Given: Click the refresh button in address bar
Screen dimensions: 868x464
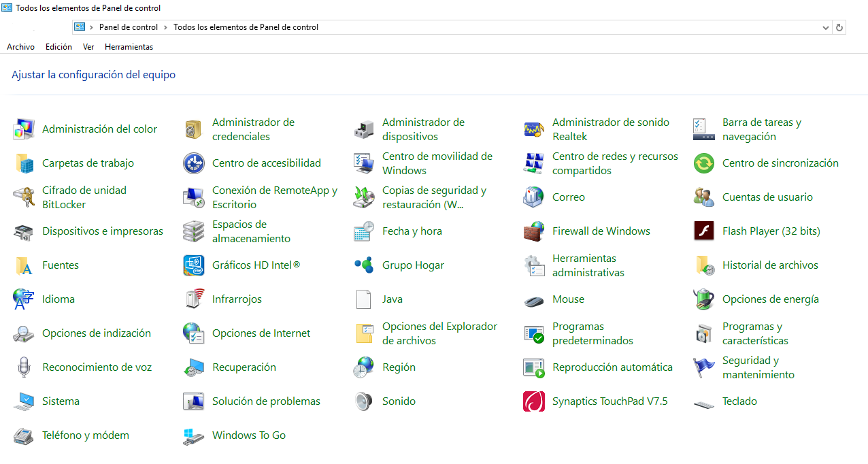Looking at the screenshot, I should coord(839,27).
